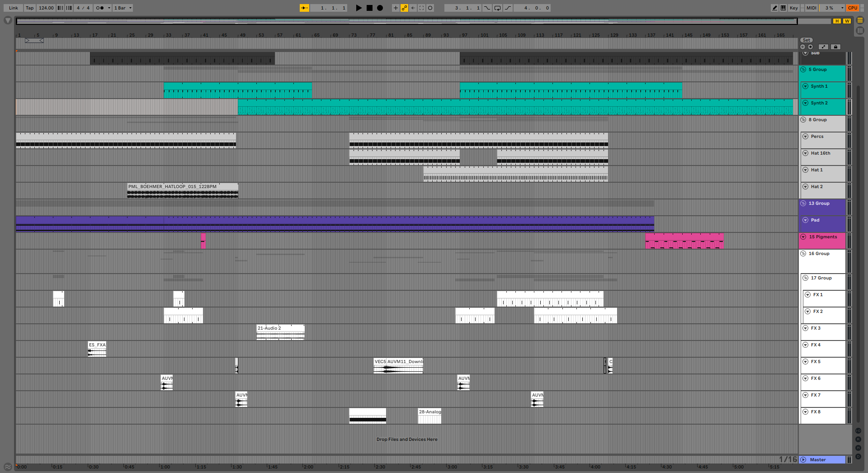868x473 pixels.
Task: Arm the Arrangement Record button
Action: [380, 8]
